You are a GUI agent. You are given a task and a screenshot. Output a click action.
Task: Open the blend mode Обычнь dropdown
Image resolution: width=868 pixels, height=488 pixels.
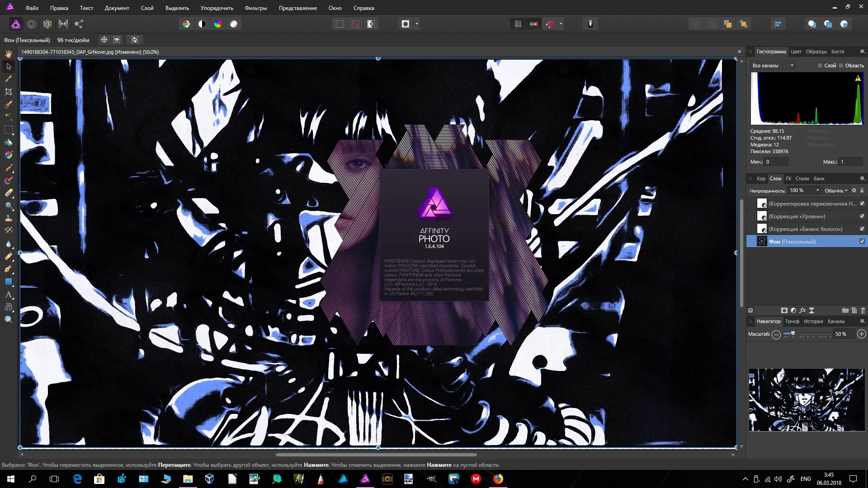pos(835,190)
